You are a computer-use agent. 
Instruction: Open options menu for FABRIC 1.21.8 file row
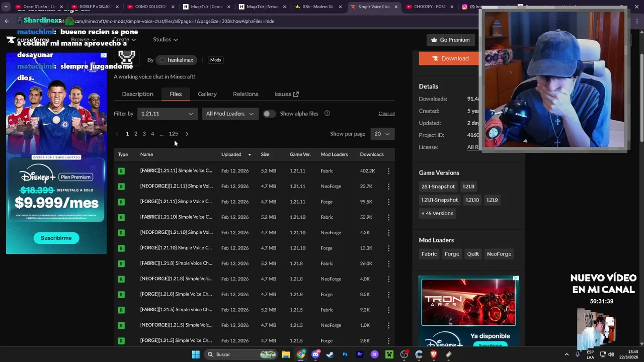coord(388,263)
